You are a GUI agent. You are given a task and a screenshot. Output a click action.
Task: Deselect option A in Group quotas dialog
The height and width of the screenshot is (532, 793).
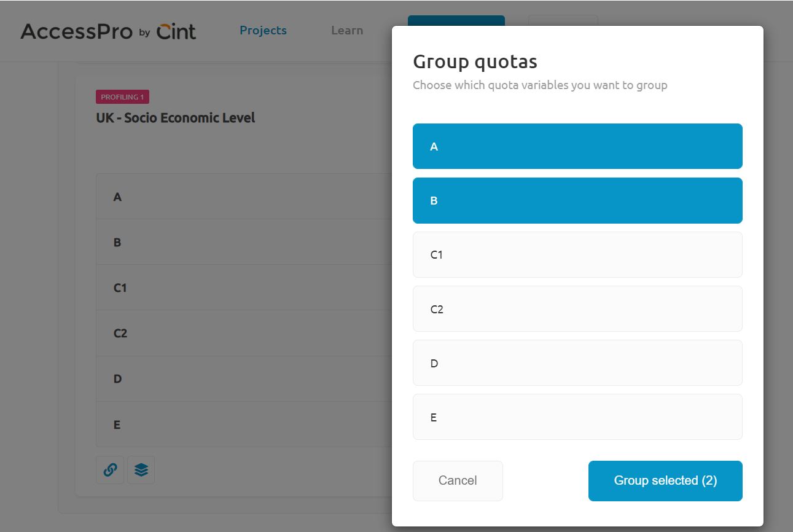pyautogui.click(x=577, y=146)
